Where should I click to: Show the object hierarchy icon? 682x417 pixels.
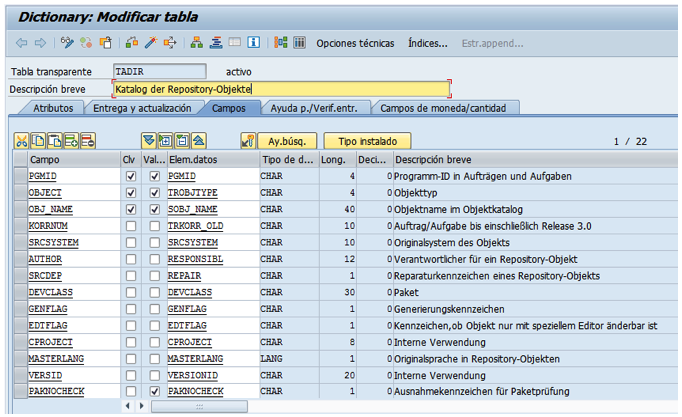point(197,43)
